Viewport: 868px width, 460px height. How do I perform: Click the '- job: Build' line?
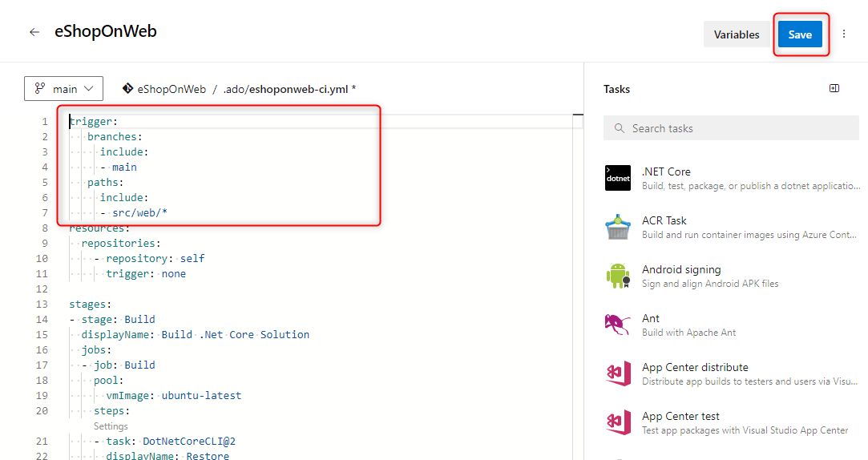119,365
